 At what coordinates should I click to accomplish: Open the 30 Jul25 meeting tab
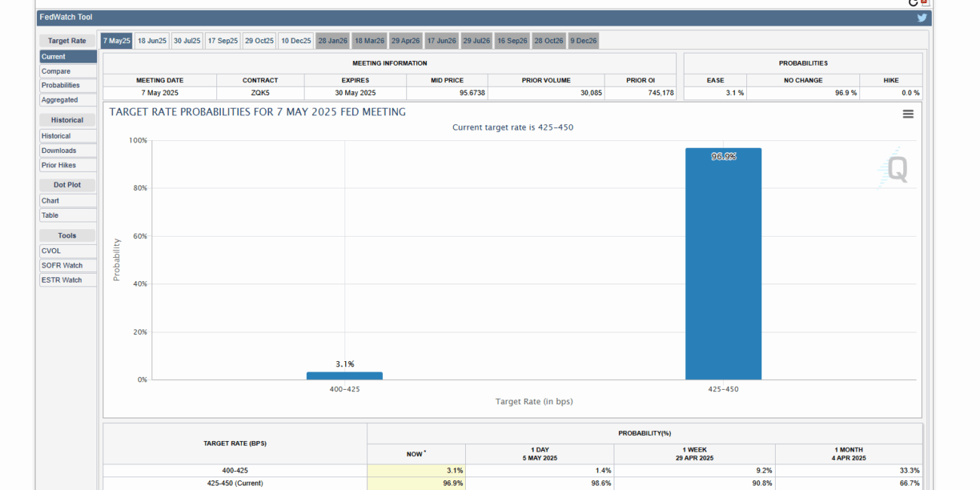pos(187,41)
